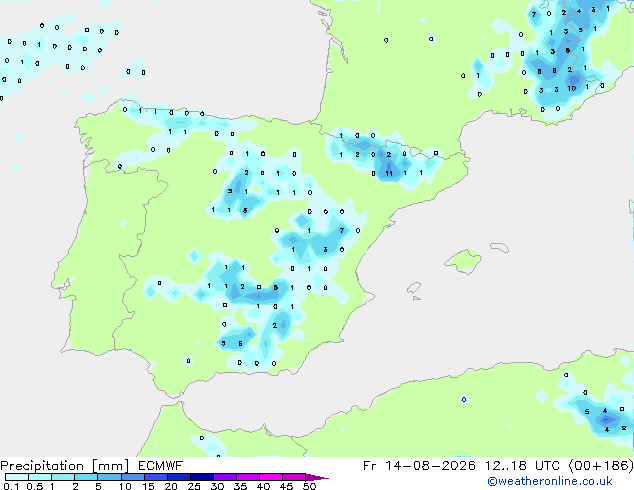
Task: Pick the legend swatch between 2 and 5
Action: (86, 477)
